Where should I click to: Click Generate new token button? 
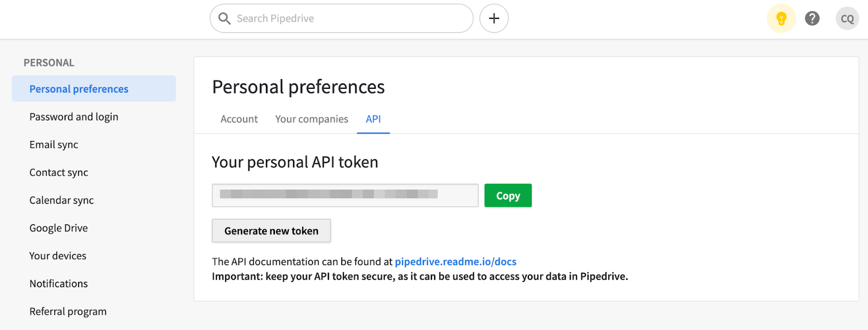point(271,231)
